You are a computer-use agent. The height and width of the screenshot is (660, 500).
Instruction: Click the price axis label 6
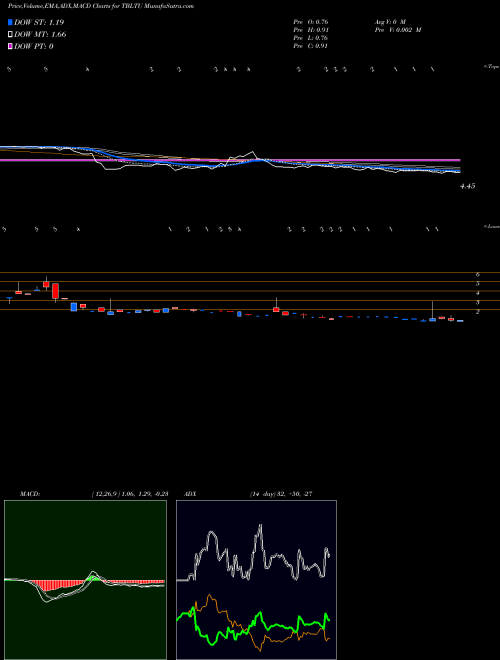[478, 274]
